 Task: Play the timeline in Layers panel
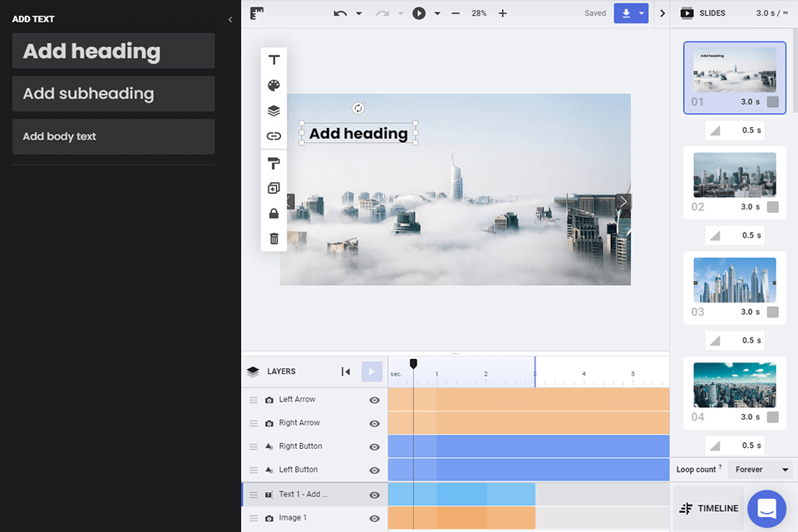372,372
